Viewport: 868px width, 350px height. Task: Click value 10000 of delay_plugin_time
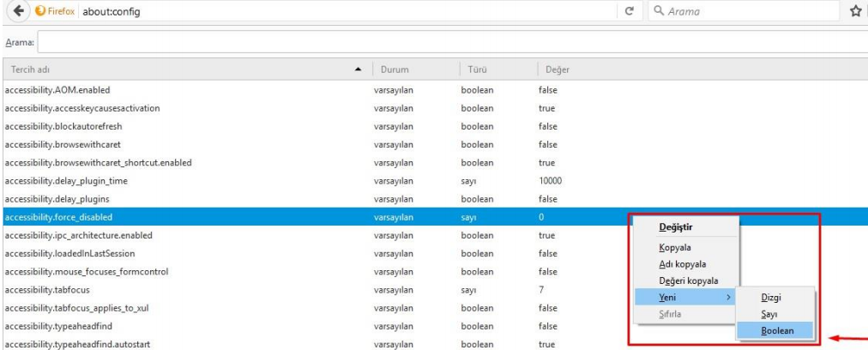pyautogui.click(x=551, y=180)
